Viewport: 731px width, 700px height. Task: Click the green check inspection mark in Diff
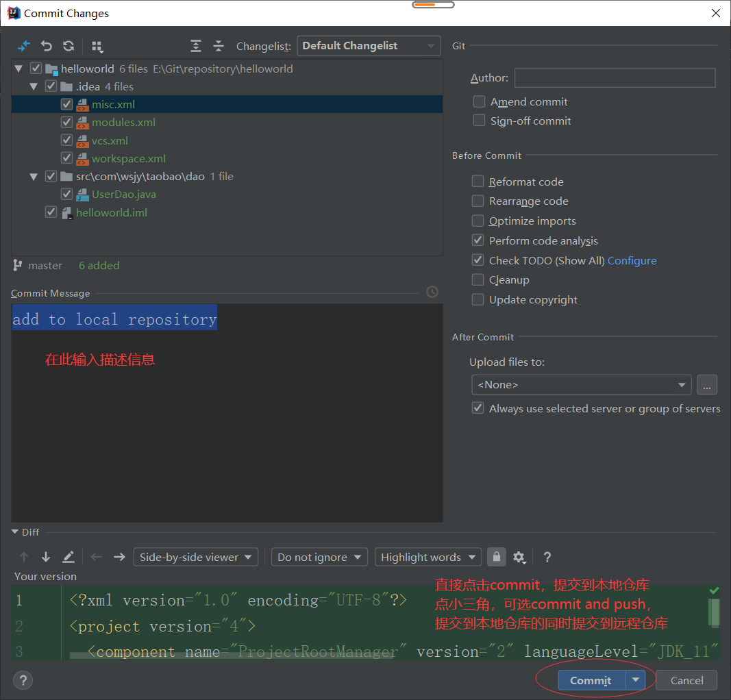coord(714,590)
